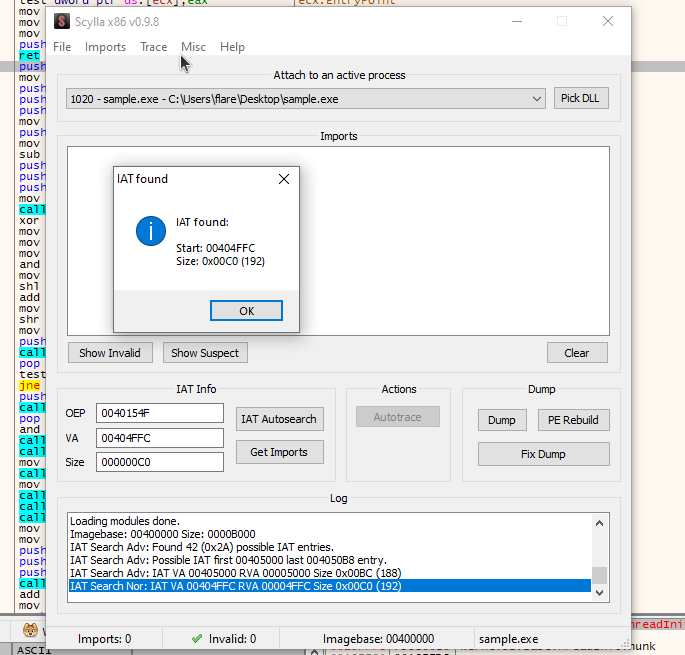
Task: Click the Clear button under Imports
Action: tap(577, 353)
